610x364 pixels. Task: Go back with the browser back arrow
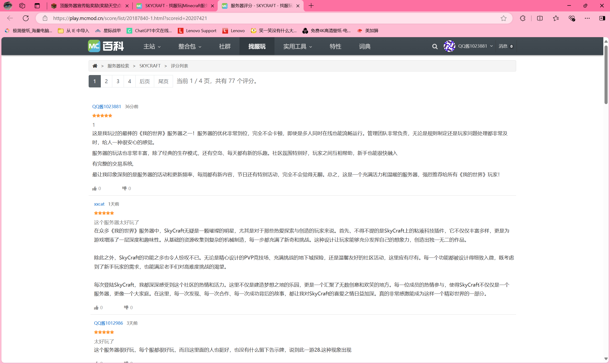pos(10,18)
